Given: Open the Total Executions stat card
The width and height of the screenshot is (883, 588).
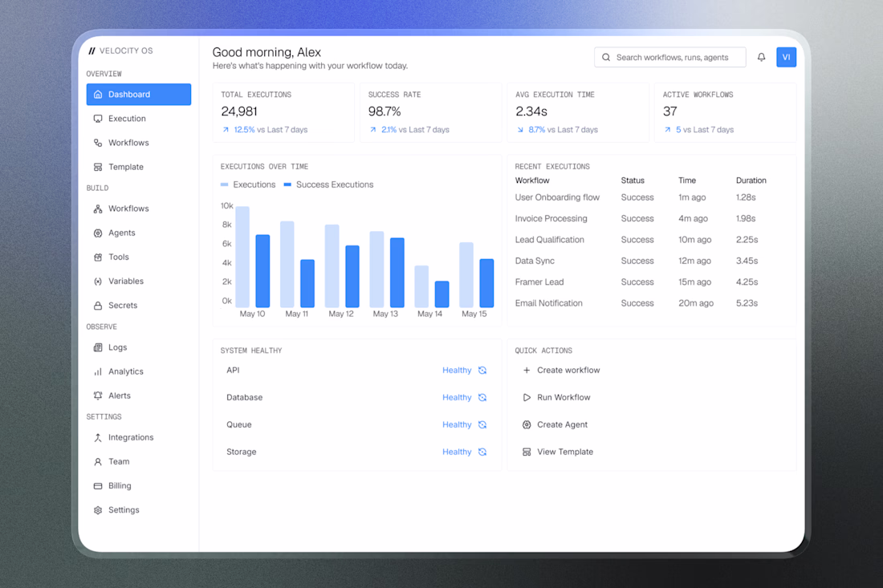Looking at the screenshot, I should [283, 112].
